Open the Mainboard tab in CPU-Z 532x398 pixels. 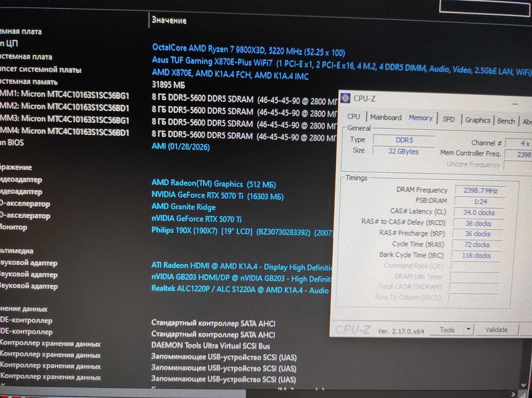[x=386, y=117]
